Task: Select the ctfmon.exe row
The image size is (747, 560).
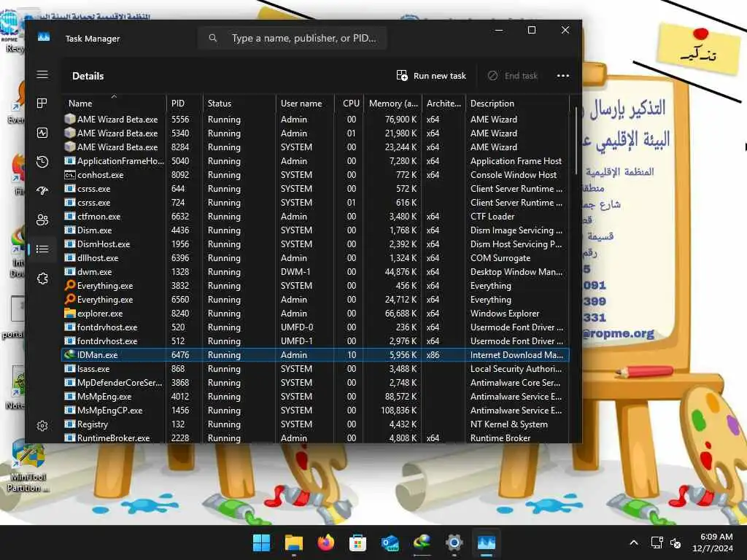Action: 315,216
